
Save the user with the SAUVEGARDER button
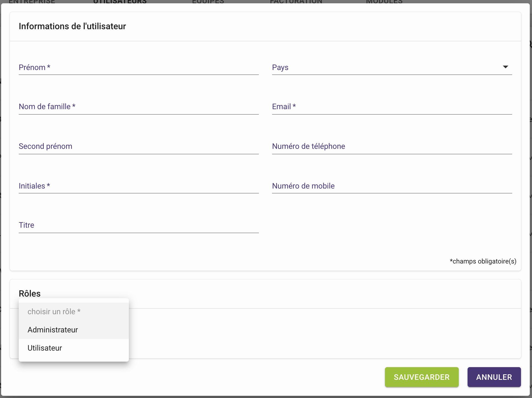(422, 377)
